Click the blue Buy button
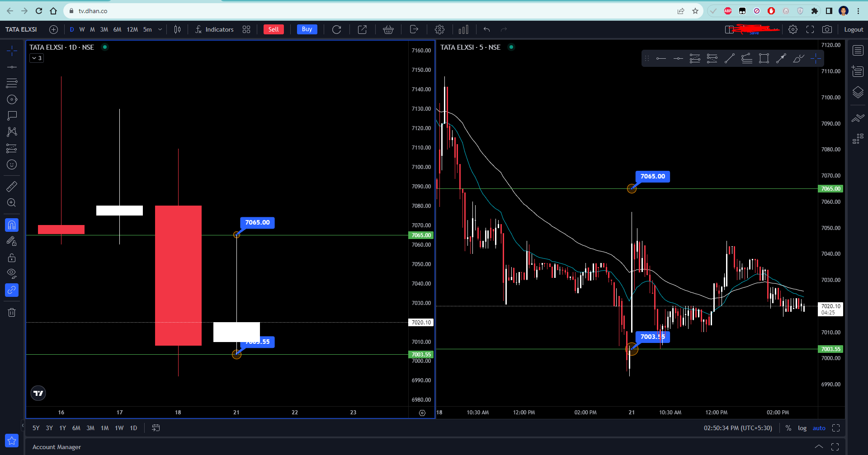868x455 pixels. (307, 29)
